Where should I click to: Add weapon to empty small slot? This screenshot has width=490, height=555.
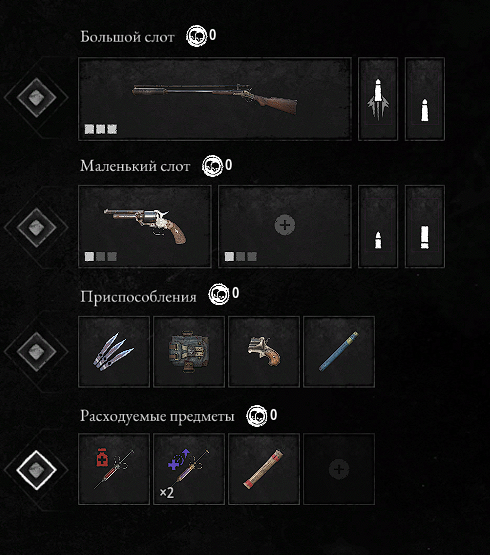click(x=285, y=226)
